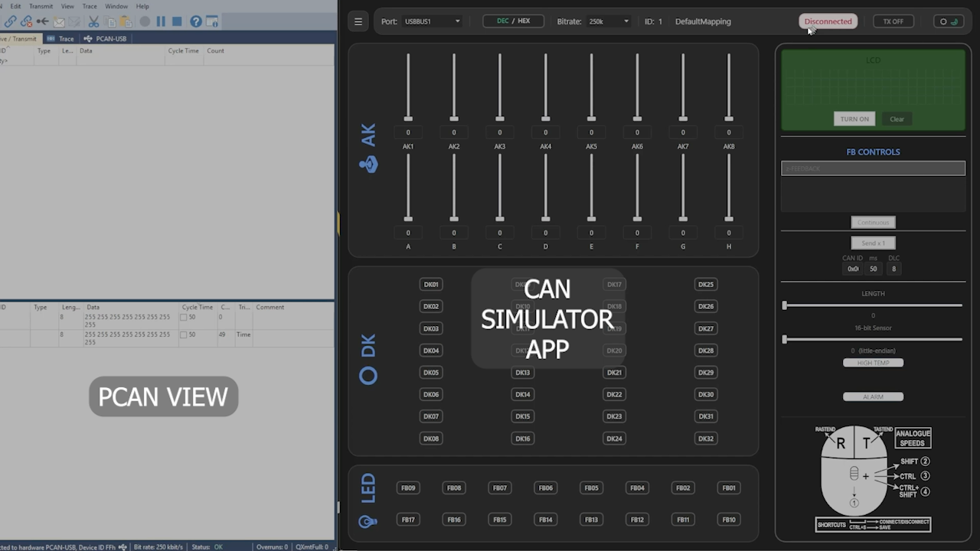Open the Port USBBUS1 dropdown
980x551 pixels.
(x=432, y=21)
